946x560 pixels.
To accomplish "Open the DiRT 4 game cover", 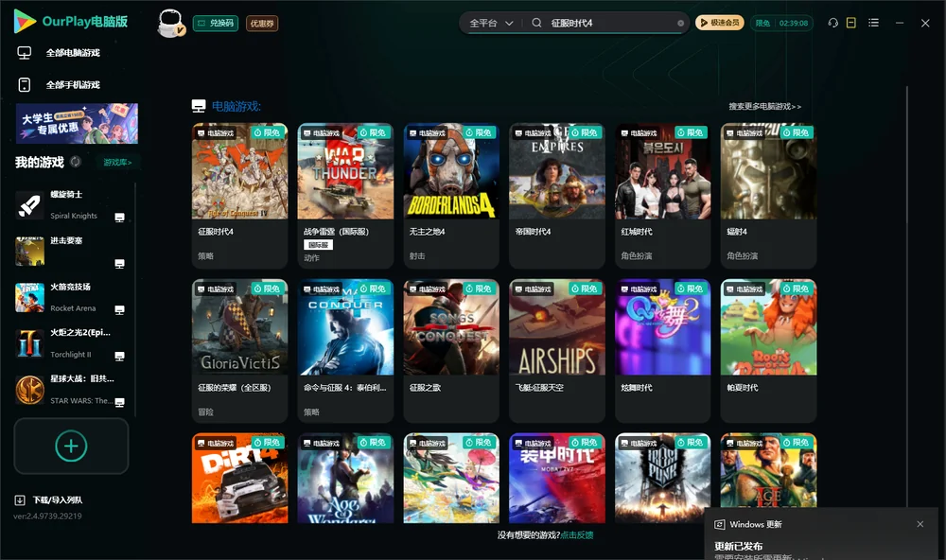I will click(x=240, y=478).
